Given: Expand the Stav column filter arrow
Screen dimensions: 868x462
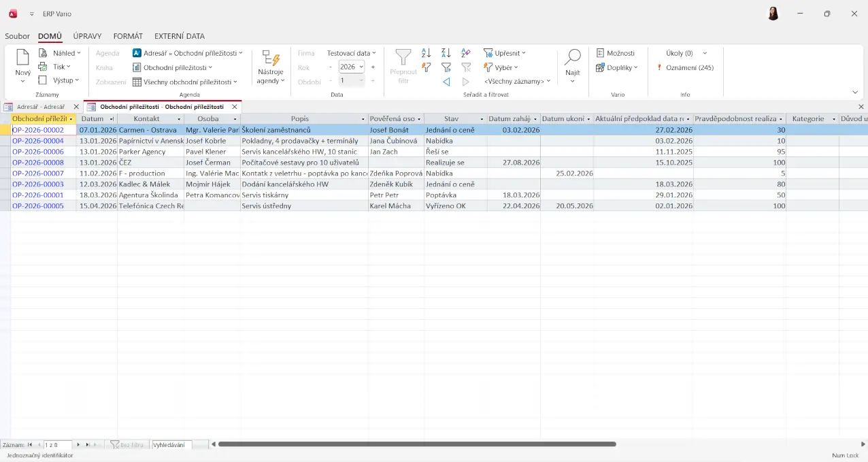Looking at the screenshot, I should [x=482, y=119].
